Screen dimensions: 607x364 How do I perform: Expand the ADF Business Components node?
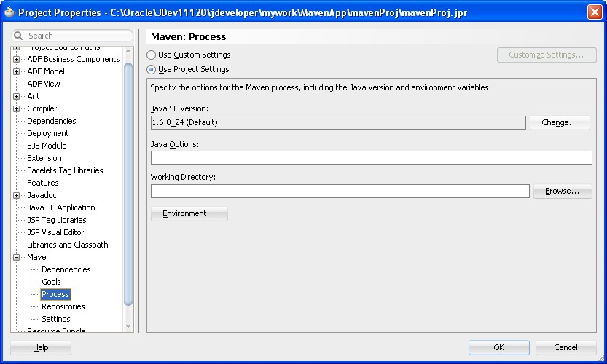coord(16,59)
